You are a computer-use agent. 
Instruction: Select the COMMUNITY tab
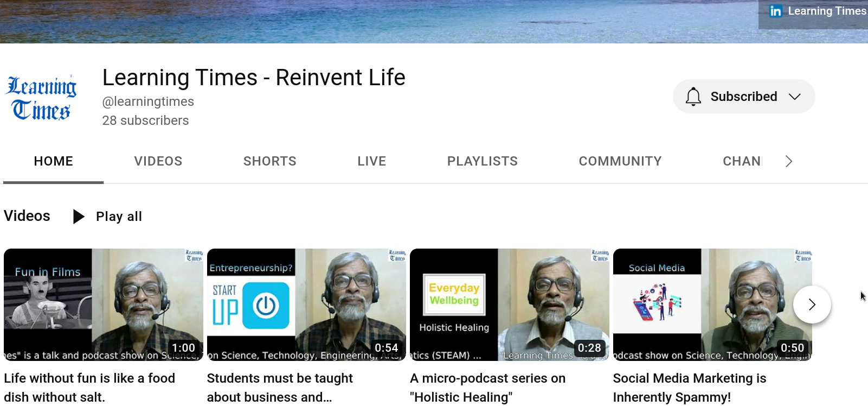[x=620, y=161]
